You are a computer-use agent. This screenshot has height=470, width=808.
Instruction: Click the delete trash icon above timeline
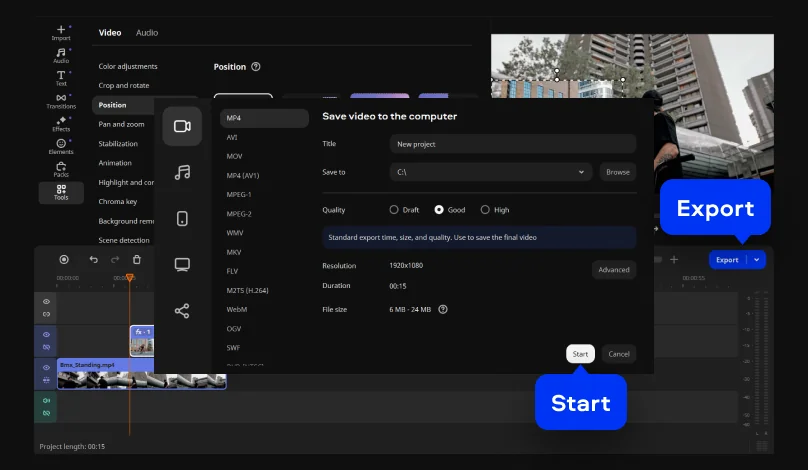(137, 260)
